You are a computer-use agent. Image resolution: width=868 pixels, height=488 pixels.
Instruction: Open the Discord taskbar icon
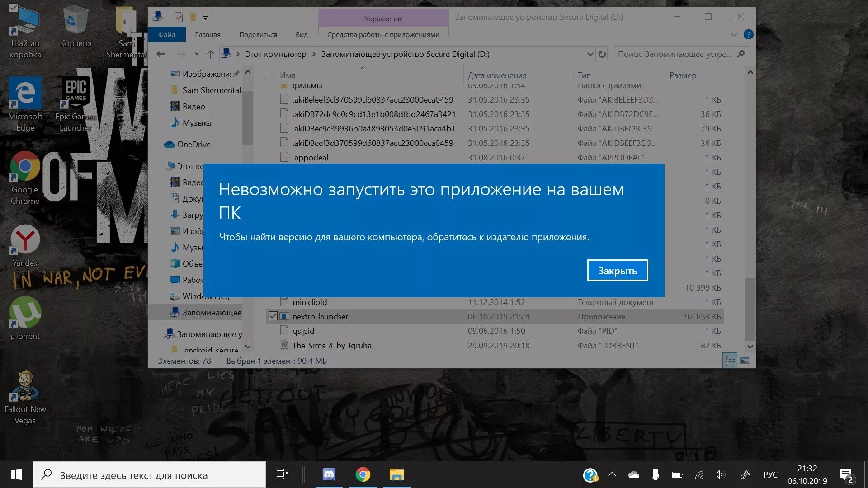click(x=329, y=474)
